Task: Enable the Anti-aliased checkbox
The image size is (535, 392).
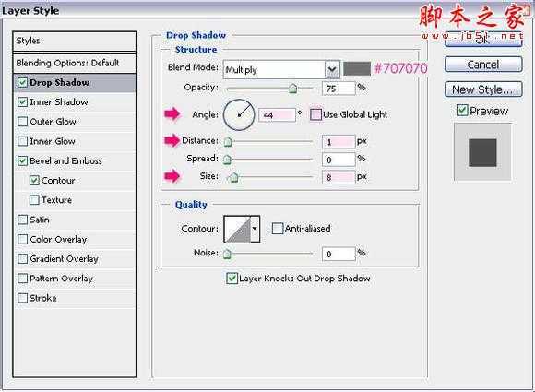Action: [278, 228]
